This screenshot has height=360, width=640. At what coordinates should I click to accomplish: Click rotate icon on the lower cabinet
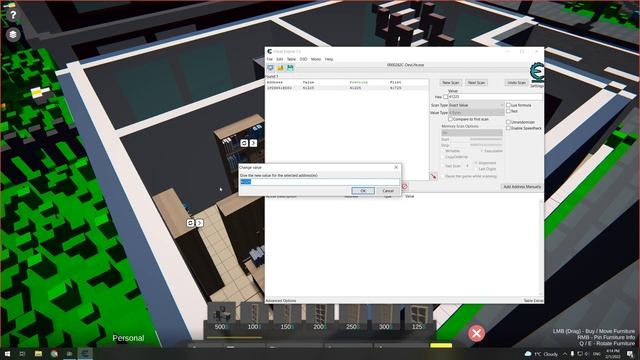pos(190,223)
